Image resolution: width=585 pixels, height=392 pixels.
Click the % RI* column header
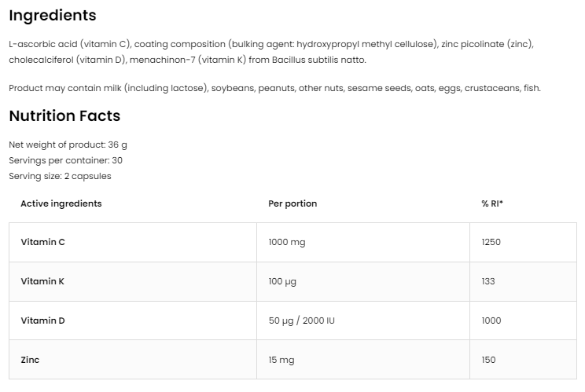pyautogui.click(x=492, y=203)
